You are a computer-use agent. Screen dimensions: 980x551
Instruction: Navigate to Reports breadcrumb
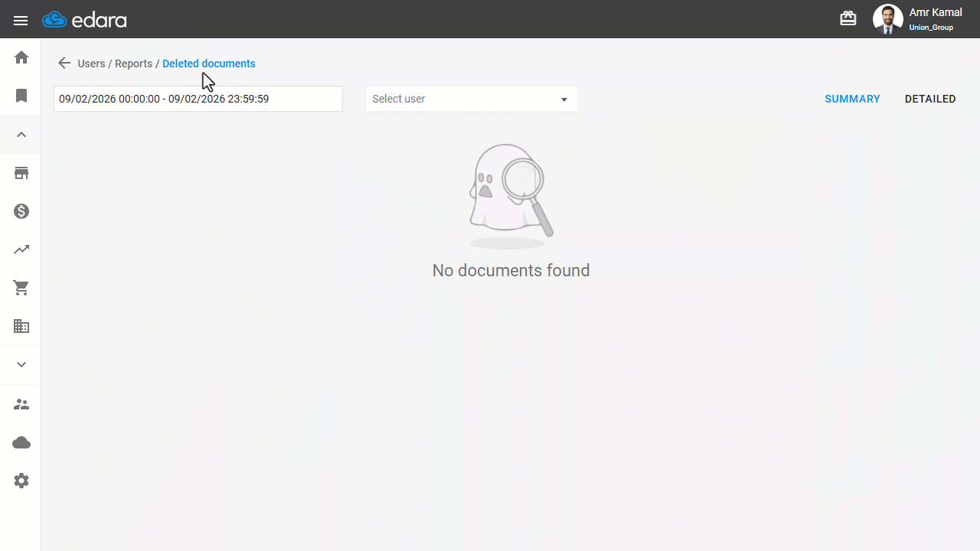tap(133, 64)
